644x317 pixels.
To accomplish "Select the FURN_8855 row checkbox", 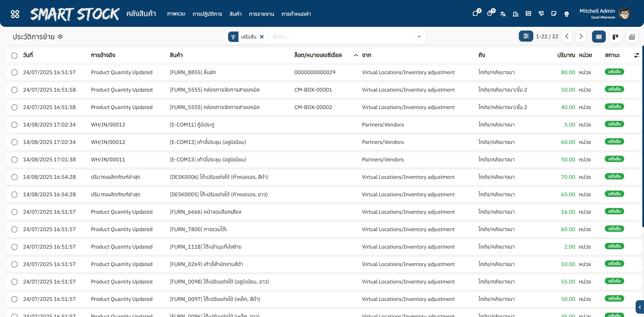I will [14, 72].
